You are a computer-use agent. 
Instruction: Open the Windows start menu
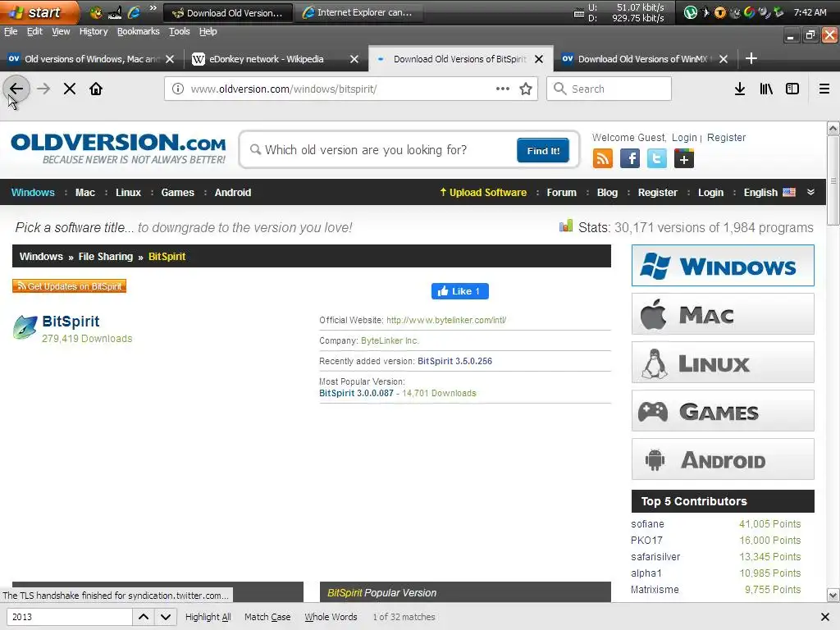click(39, 12)
